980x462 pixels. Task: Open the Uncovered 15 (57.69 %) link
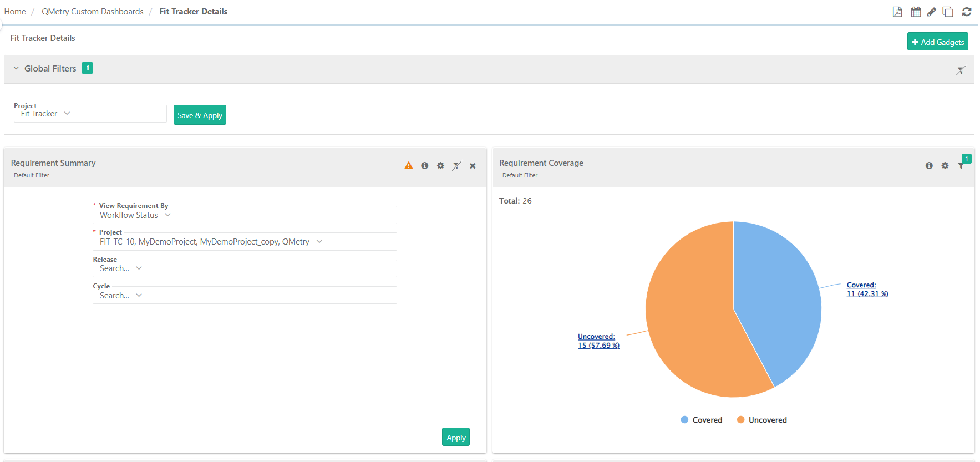click(x=598, y=341)
